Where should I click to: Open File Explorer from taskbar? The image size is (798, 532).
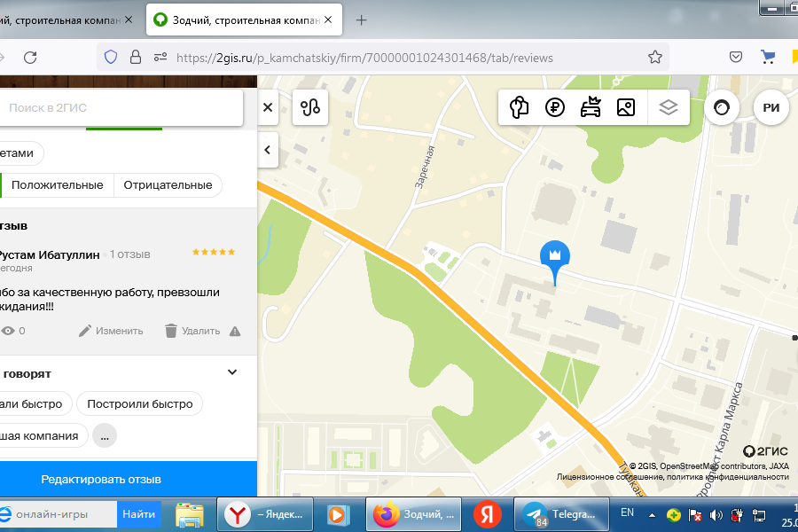tap(190, 514)
